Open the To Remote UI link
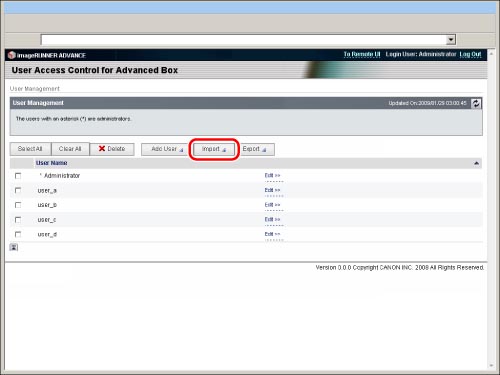Image resolution: width=500 pixels, height=375 pixels. pos(362,54)
